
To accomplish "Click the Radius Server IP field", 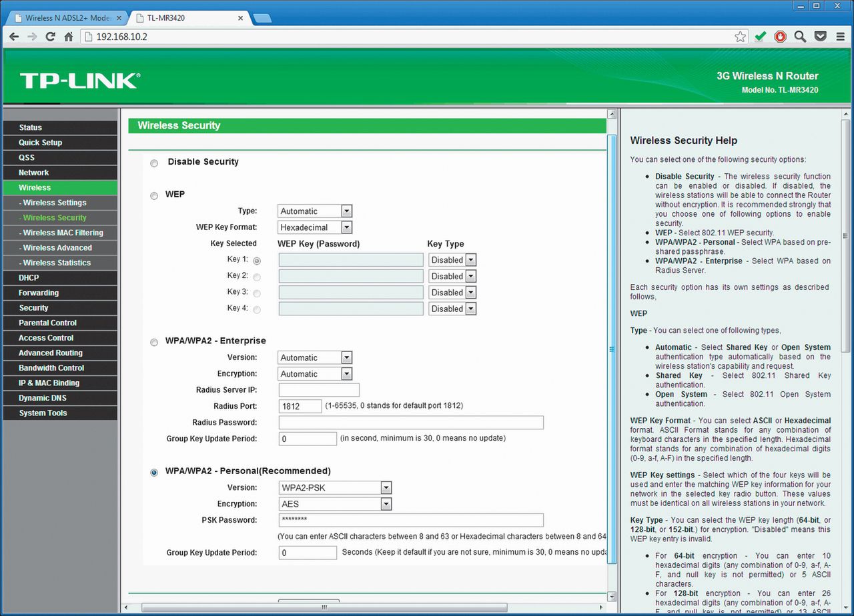I will tap(319, 390).
